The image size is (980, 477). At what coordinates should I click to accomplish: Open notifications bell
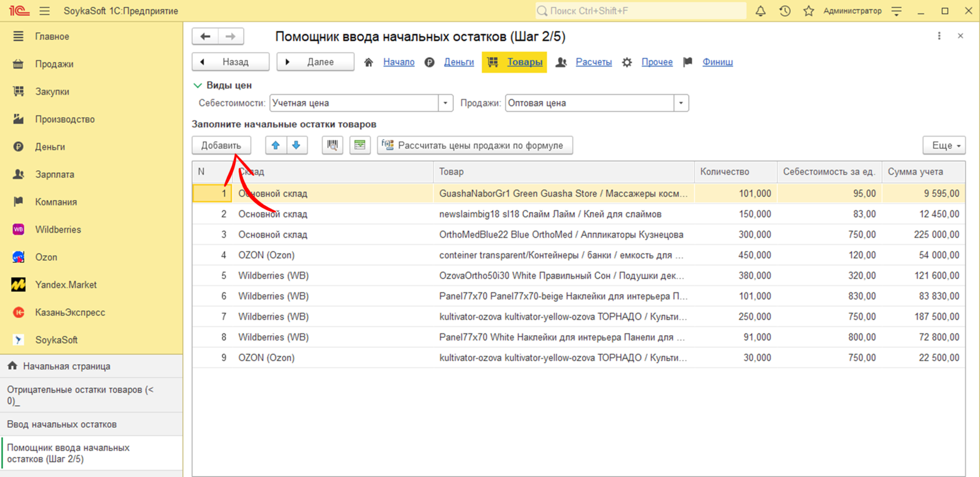click(761, 11)
